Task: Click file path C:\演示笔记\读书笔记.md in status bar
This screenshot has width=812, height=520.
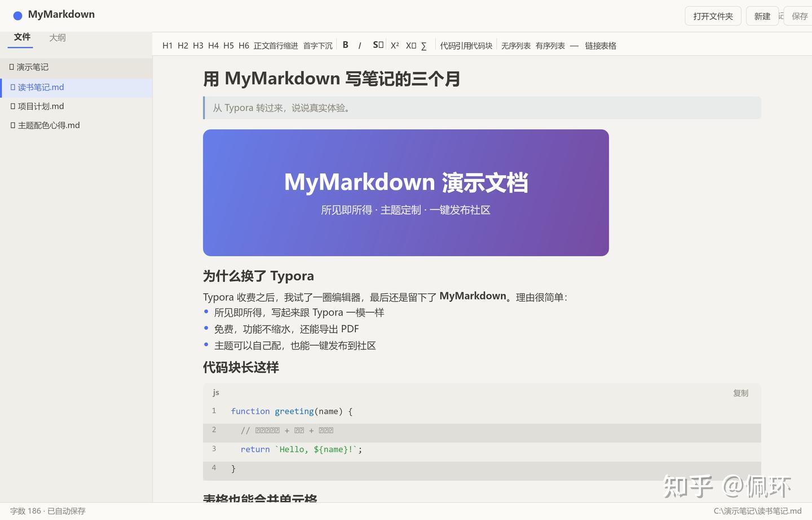Action: [757, 511]
